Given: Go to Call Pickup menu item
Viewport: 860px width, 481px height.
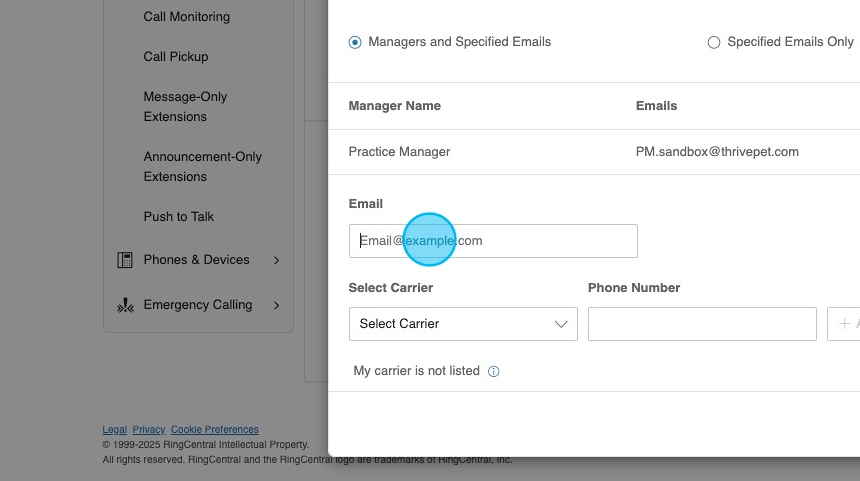Looking at the screenshot, I should click(x=176, y=57).
